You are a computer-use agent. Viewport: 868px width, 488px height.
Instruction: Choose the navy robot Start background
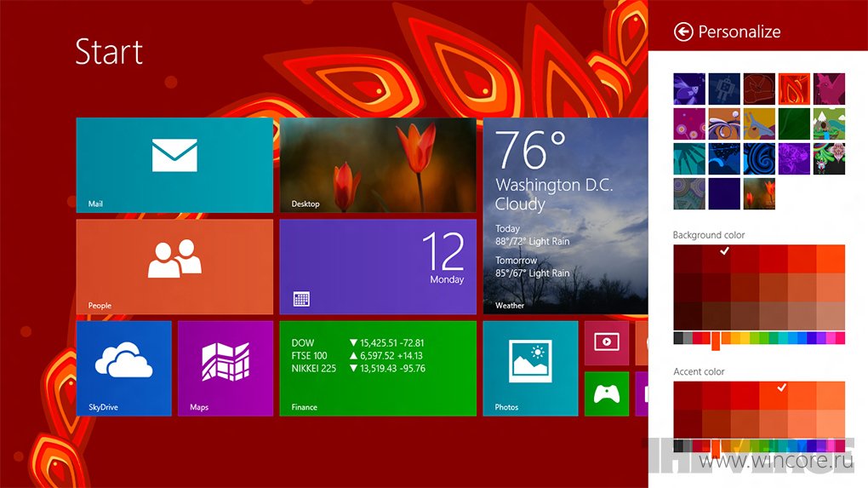(724, 89)
